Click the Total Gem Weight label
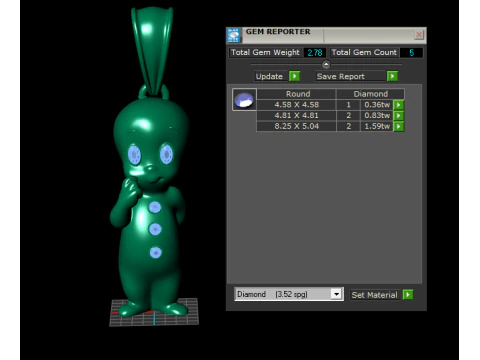 tap(265, 52)
